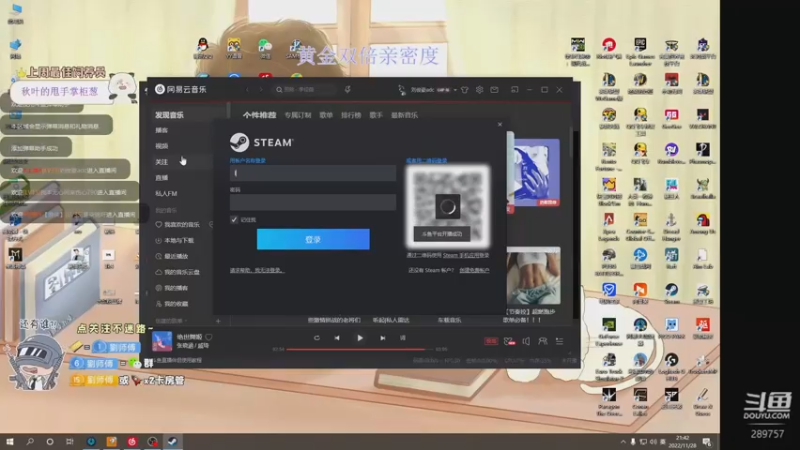Click the taskbar search magnifier

30,441
